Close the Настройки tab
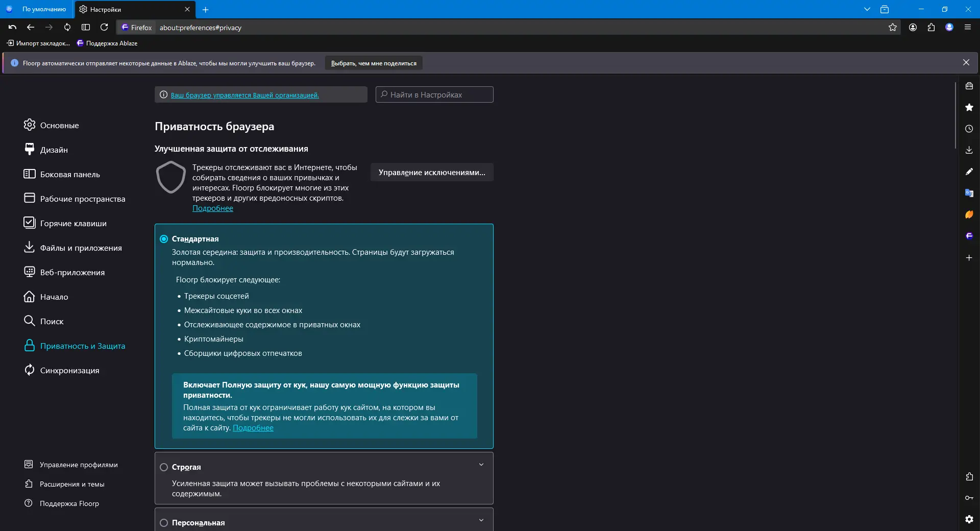Screen dimensions: 980x531 (187, 9)
